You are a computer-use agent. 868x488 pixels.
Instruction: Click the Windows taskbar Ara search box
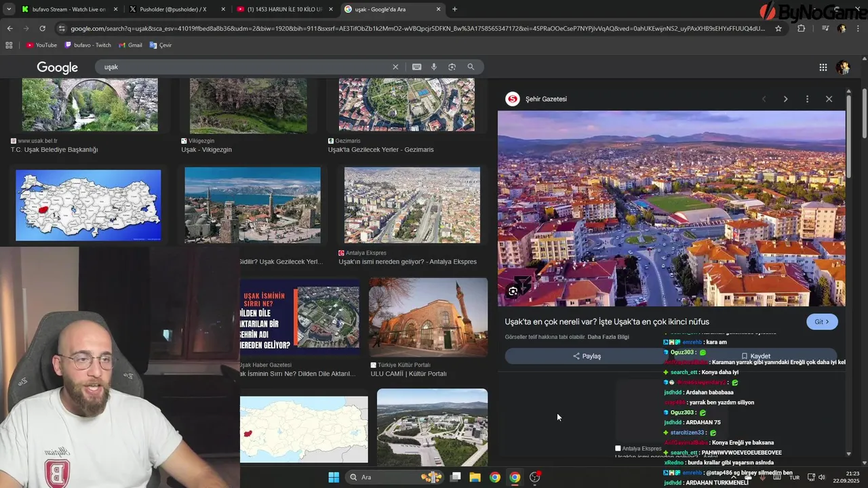(x=395, y=477)
